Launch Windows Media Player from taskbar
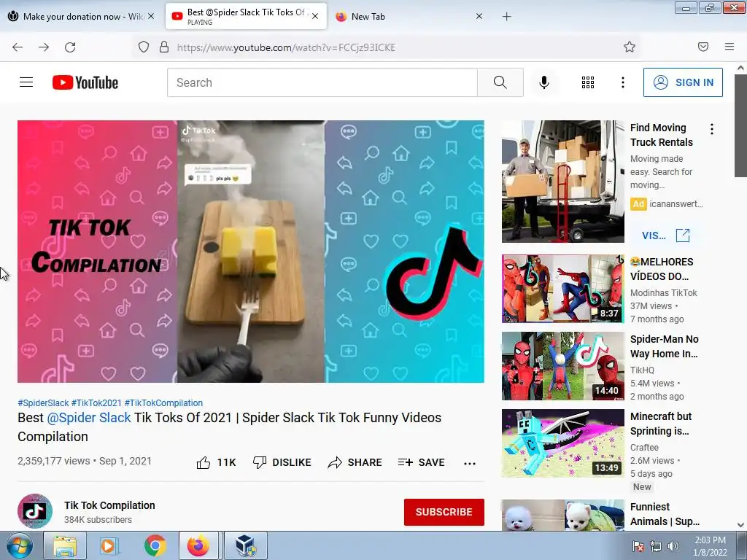Image resolution: width=747 pixels, height=560 pixels. (109, 545)
